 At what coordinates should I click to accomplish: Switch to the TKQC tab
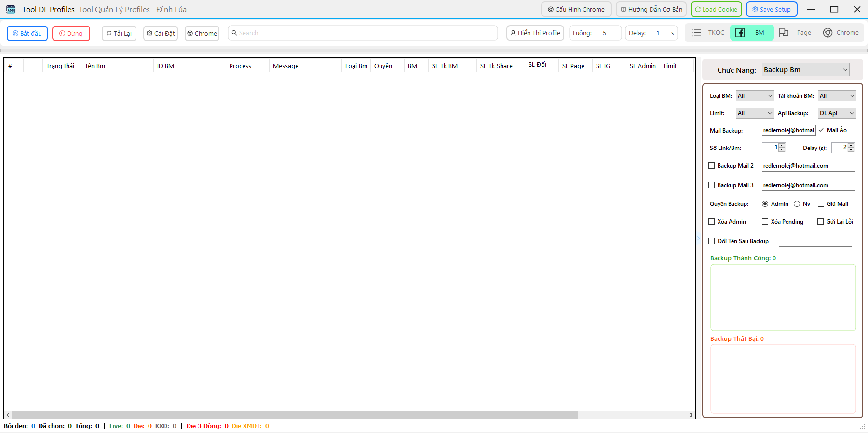[x=708, y=33]
